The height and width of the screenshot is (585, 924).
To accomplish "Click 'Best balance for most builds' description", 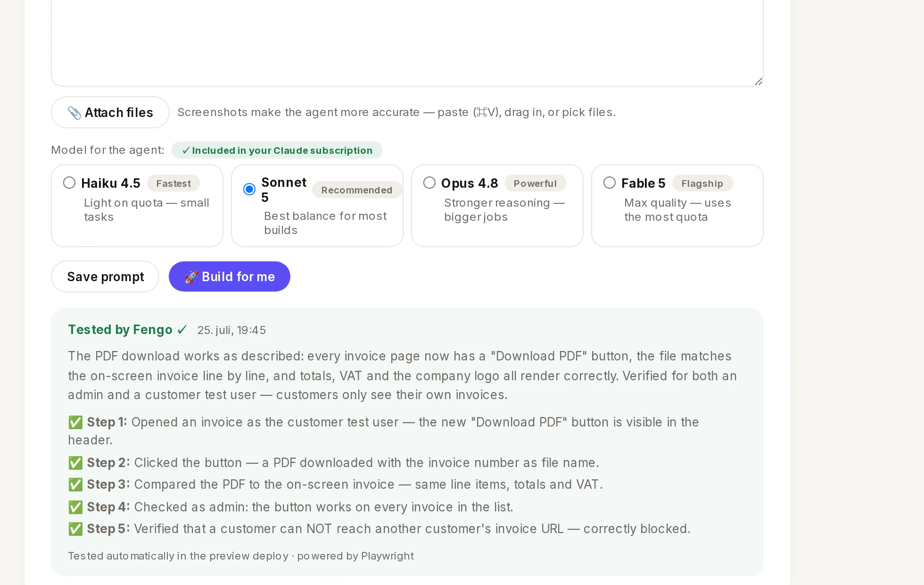I will point(325,223).
